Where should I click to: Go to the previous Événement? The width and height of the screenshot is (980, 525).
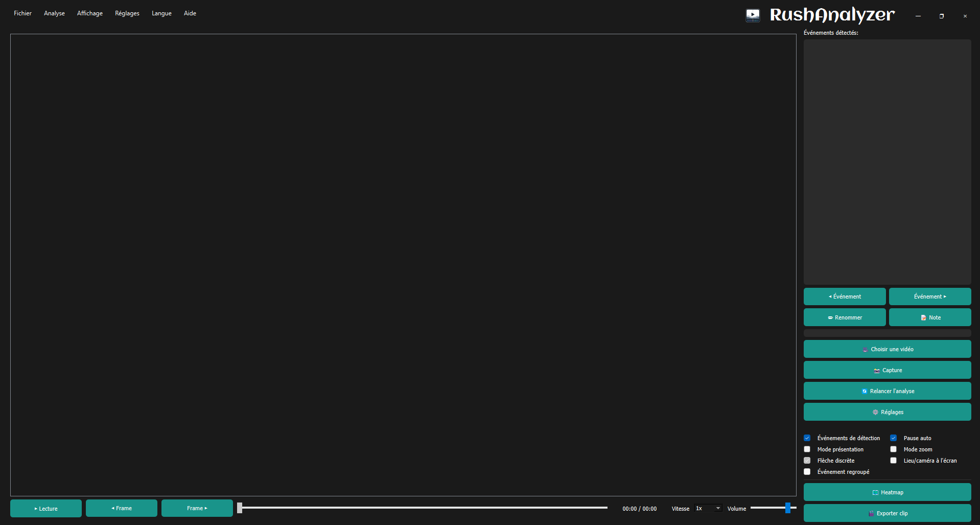point(845,296)
